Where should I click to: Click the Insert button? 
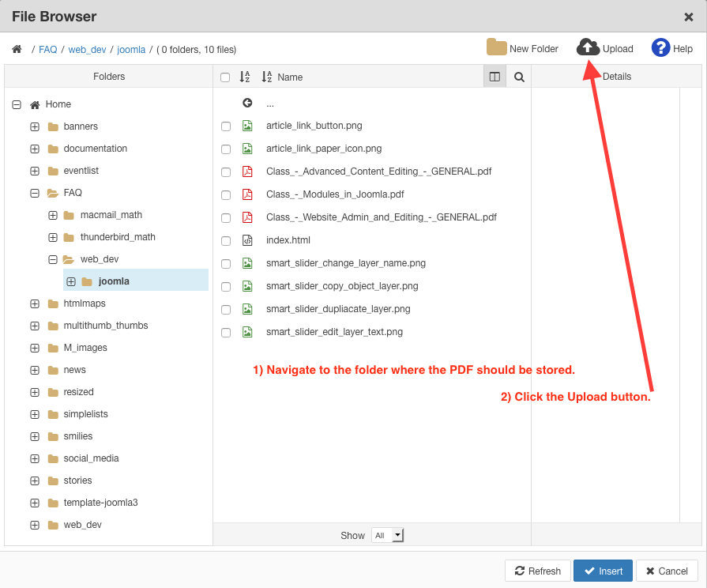point(604,571)
